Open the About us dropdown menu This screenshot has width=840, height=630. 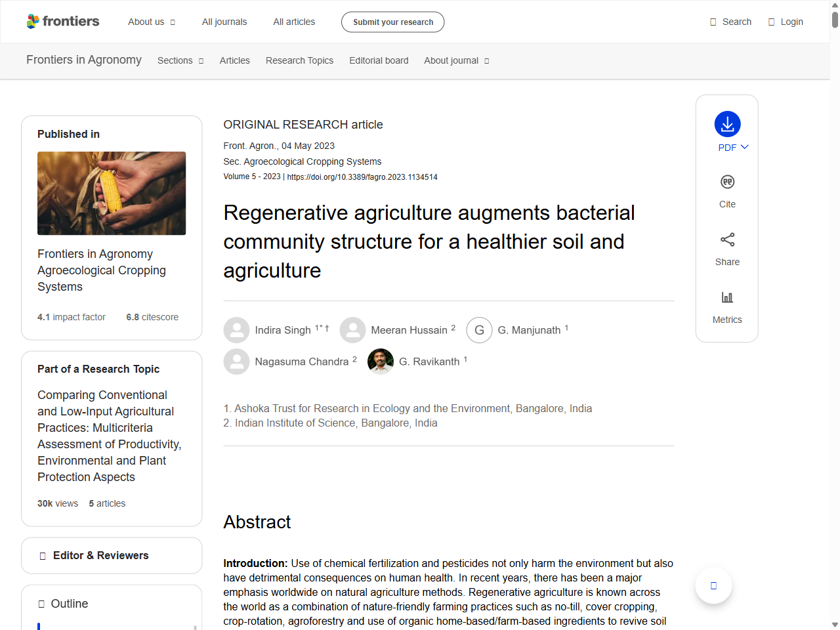click(x=152, y=22)
